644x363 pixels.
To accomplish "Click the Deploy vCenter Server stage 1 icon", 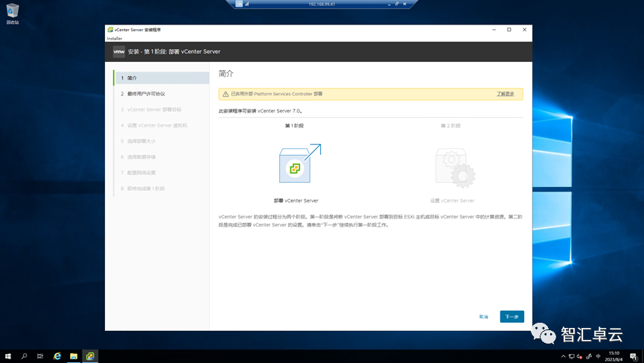I will (x=300, y=163).
